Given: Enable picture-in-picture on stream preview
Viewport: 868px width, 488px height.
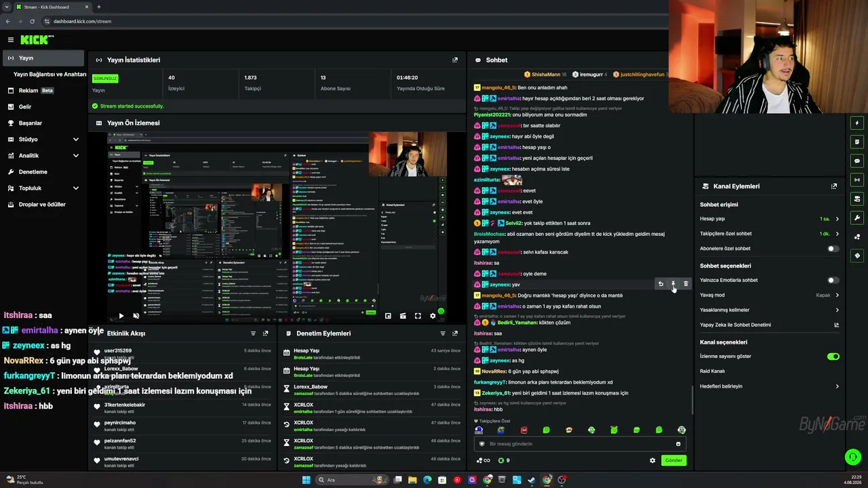Looking at the screenshot, I should pos(388,316).
